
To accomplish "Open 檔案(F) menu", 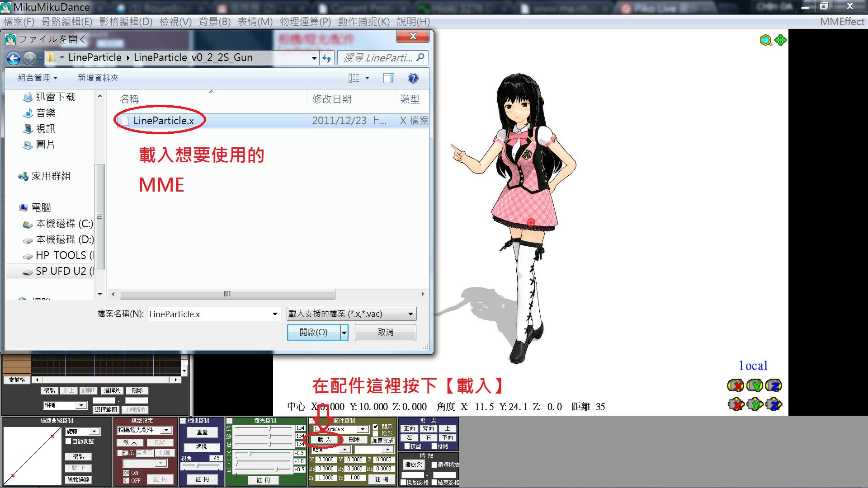I will coord(19,22).
